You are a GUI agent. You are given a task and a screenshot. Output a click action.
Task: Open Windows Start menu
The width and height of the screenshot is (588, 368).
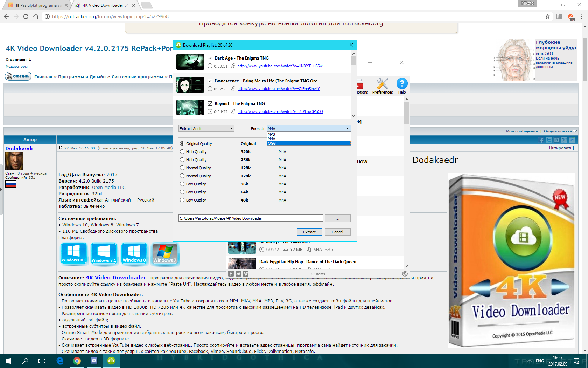tap(8, 361)
